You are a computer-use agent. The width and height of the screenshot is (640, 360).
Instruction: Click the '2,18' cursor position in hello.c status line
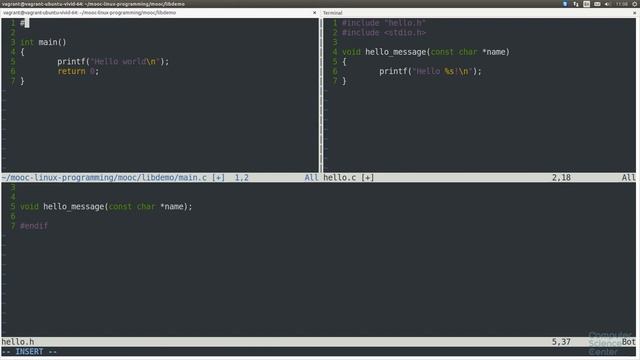tap(561, 178)
